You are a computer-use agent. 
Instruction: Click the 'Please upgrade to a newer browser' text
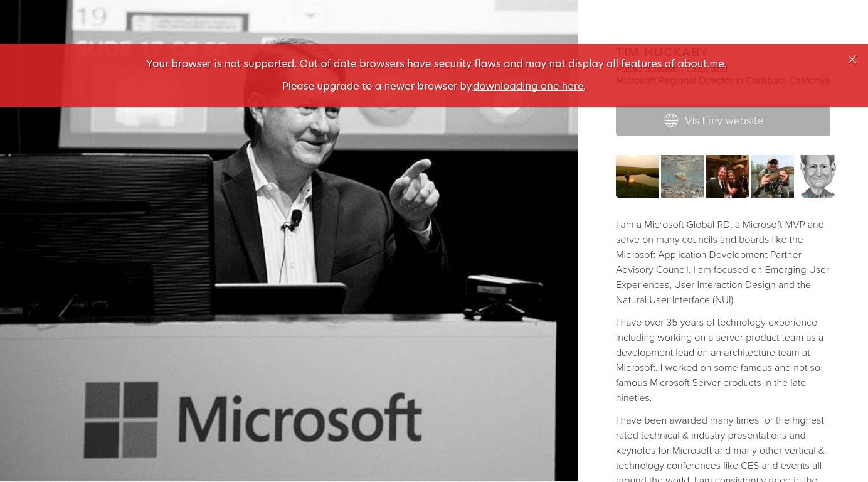pos(376,87)
